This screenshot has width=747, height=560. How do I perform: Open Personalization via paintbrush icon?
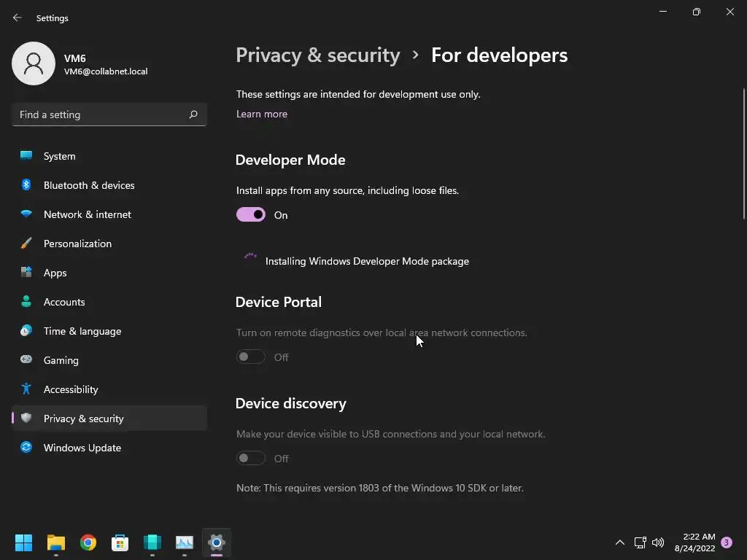26,244
